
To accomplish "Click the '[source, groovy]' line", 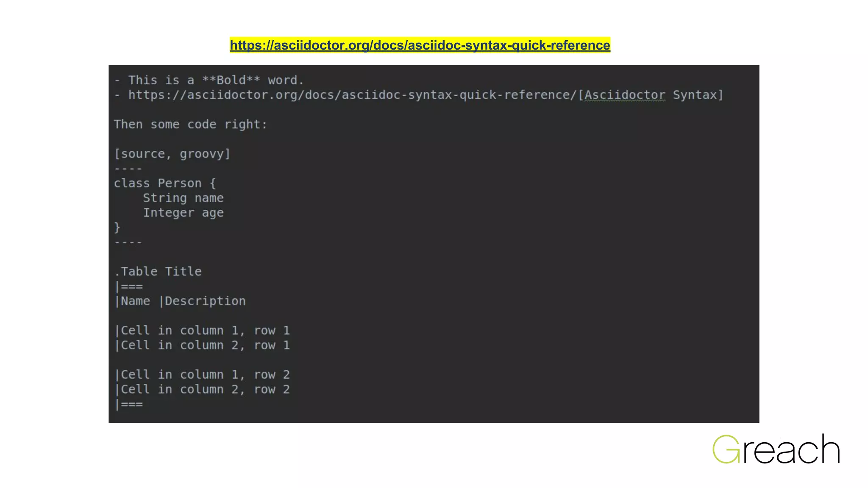I will pyautogui.click(x=172, y=154).
